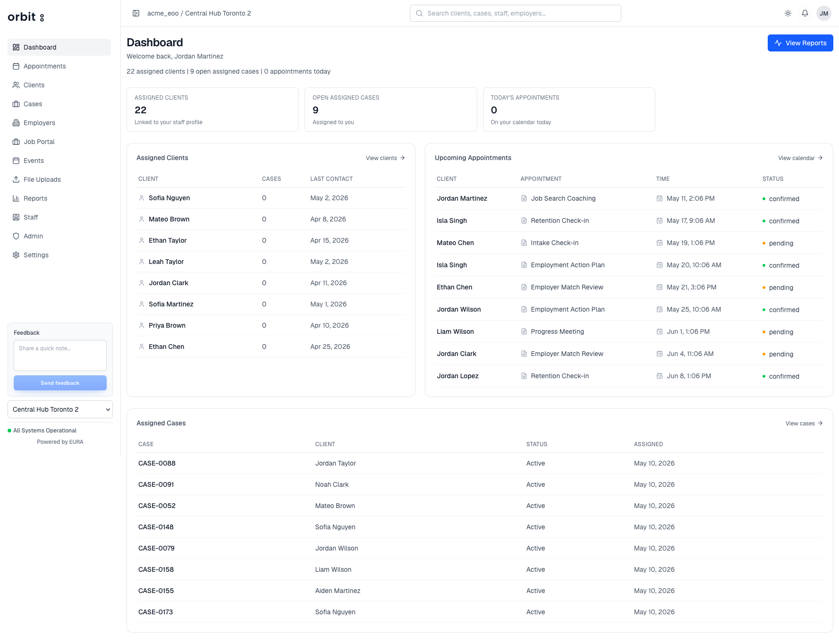Open the View calendar link
This screenshot has height=644, width=839.
point(800,158)
